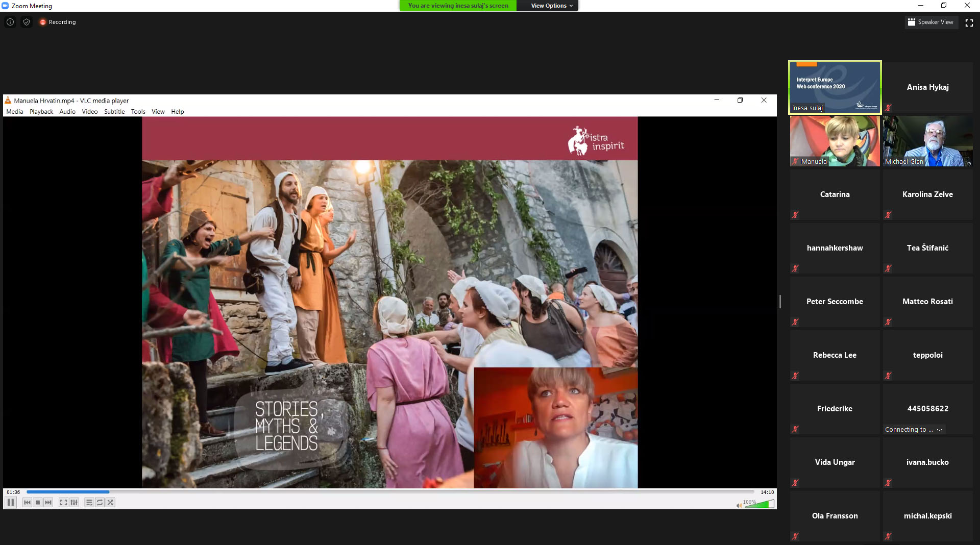Open the Subtitle menu
980x545 pixels.
click(114, 112)
